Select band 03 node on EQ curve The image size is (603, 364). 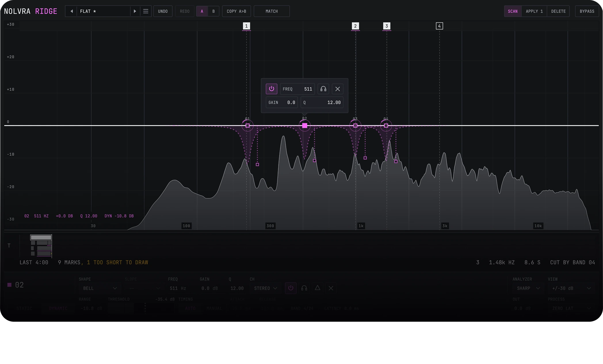[x=355, y=125]
